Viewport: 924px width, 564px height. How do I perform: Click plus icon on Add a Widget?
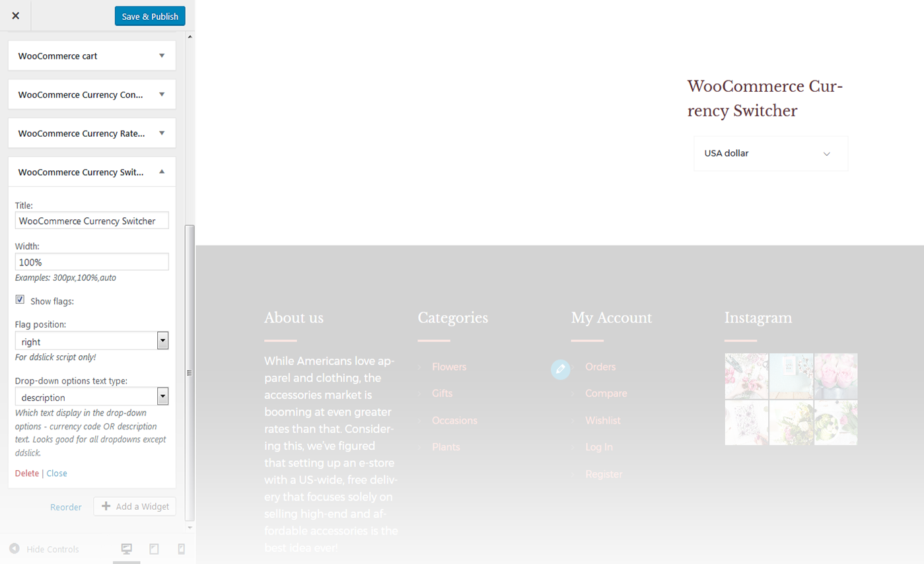pos(106,507)
